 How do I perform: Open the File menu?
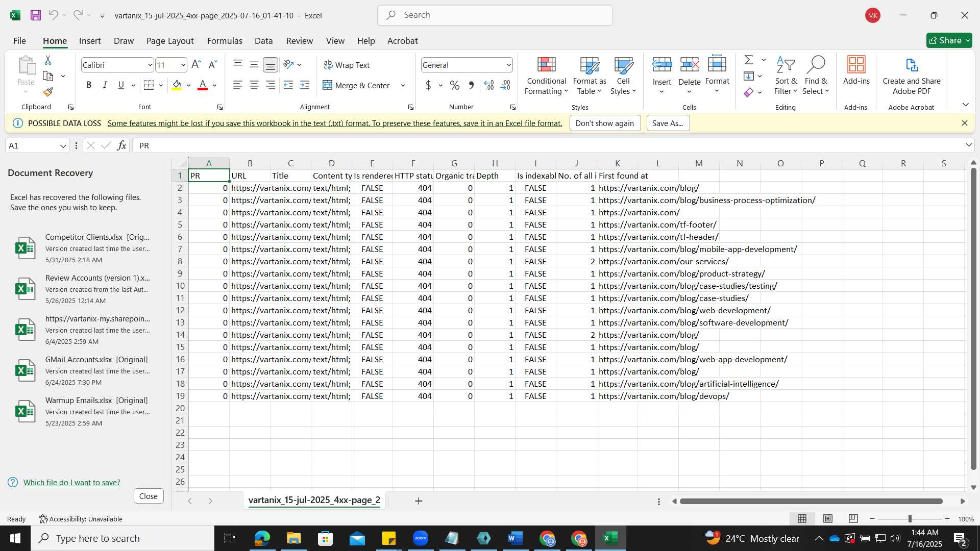click(19, 41)
